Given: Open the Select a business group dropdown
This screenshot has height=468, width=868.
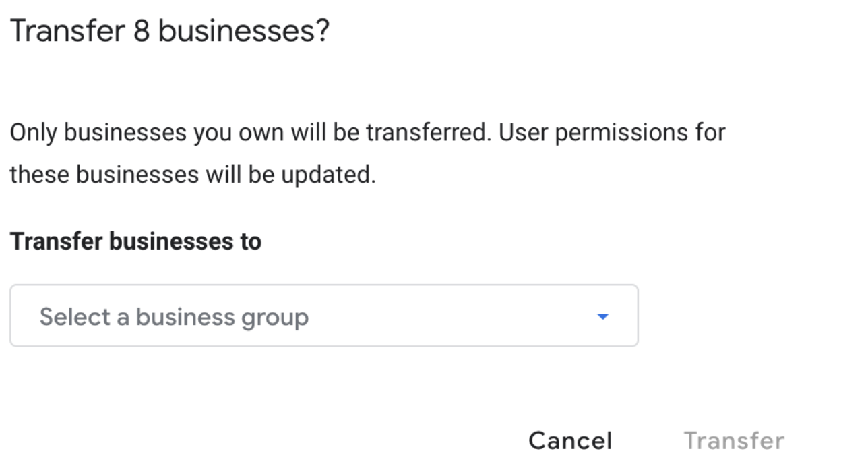Looking at the screenshot, I should pyautogui.click(x=323, y=316).
